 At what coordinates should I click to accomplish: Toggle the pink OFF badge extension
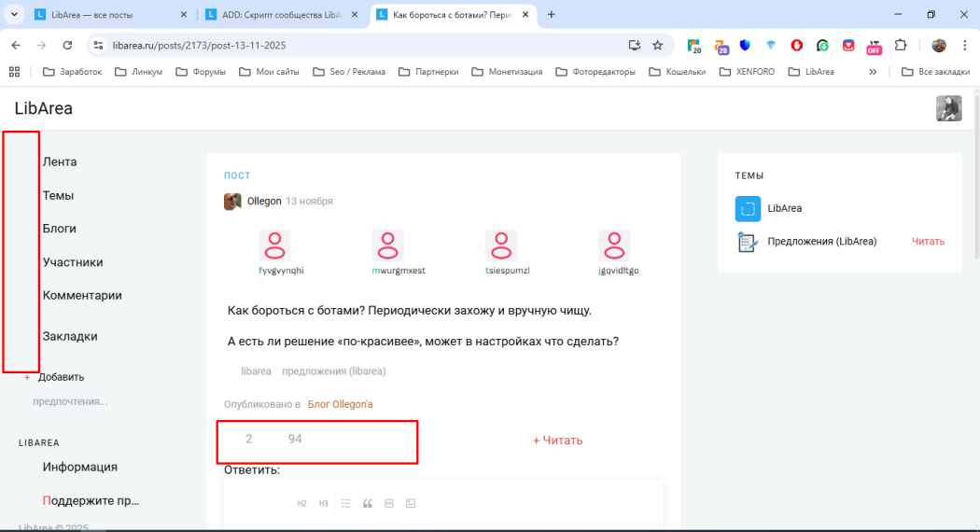tap(874, 47)
